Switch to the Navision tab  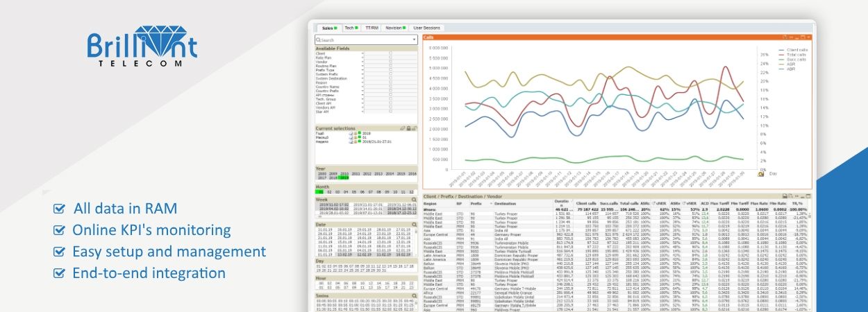point(396,28)
